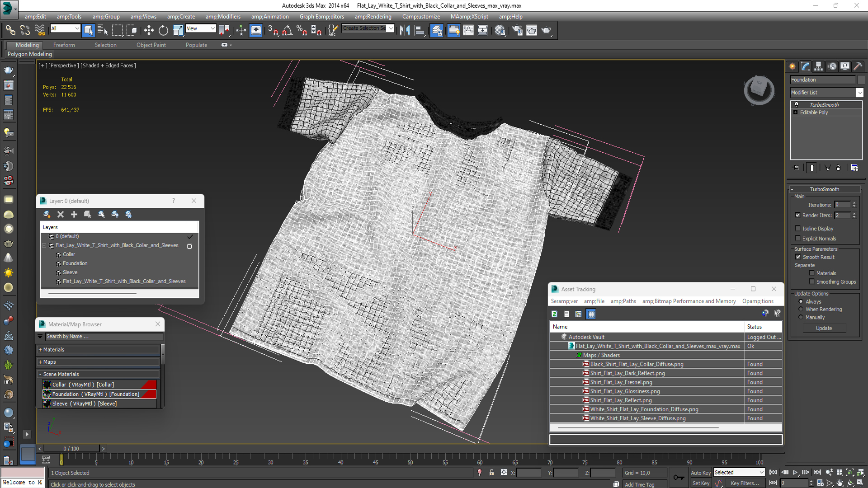Add selected objects to layer plus icon

(74, 214)
